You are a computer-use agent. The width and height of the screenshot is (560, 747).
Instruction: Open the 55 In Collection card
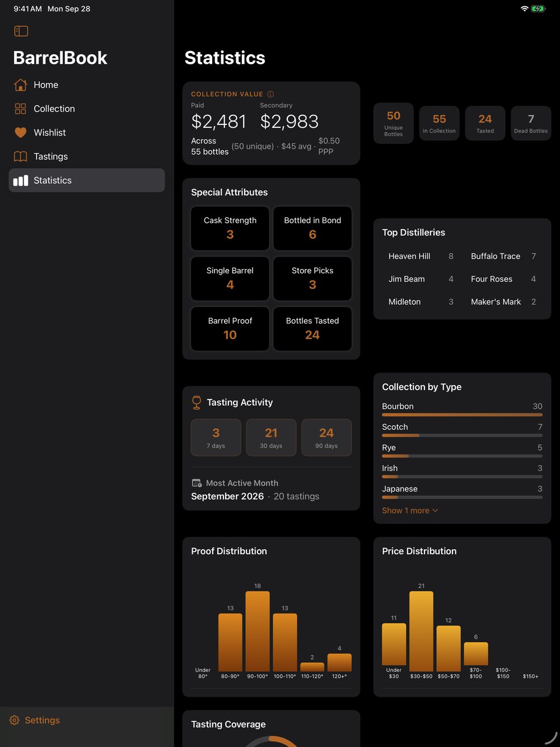point(440,123)
